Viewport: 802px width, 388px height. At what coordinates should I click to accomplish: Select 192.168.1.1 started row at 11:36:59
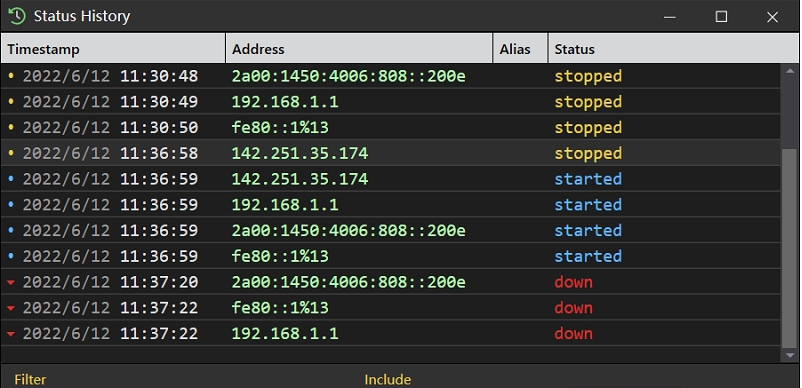(391, 204)
